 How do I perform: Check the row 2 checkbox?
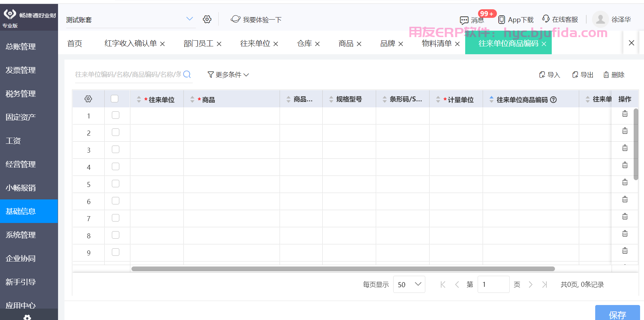coord(115,132)
